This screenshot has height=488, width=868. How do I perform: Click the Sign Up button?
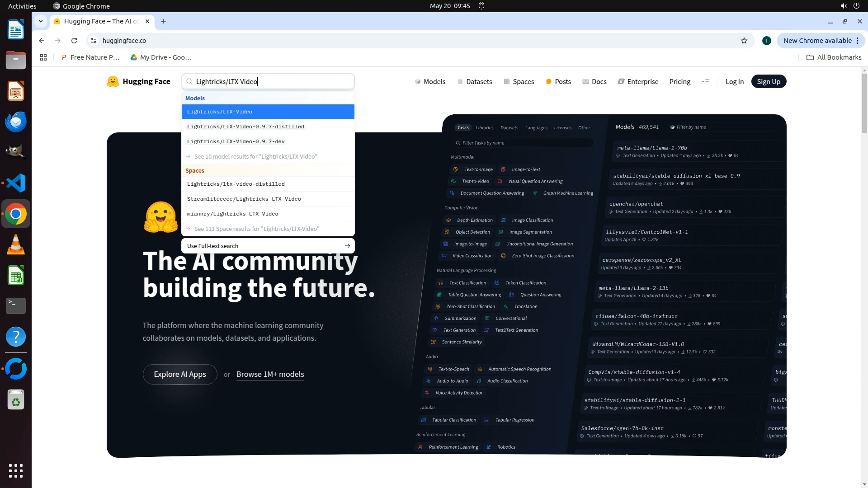click(768, 82)
